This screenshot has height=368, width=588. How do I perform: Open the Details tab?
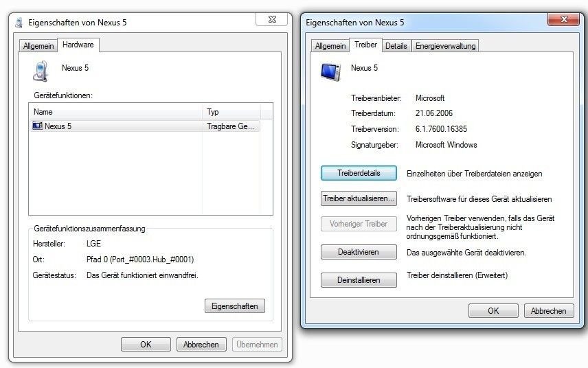pyautogui.click(x=396, y=46)
